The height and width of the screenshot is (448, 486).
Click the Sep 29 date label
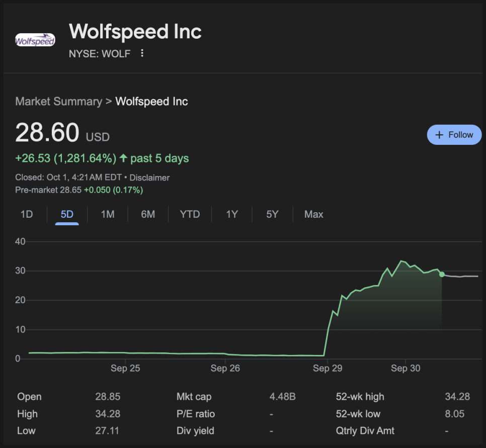[x=328, y=369]
